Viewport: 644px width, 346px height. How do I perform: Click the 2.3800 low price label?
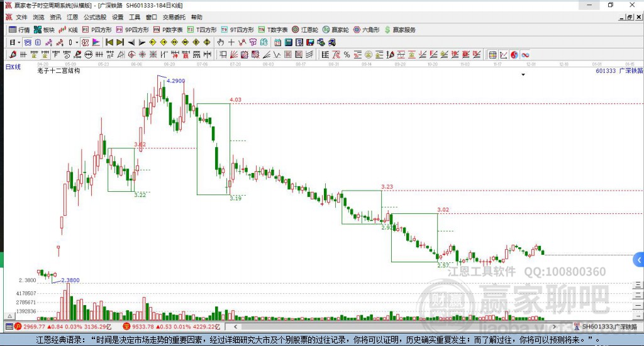pos(70,280)
